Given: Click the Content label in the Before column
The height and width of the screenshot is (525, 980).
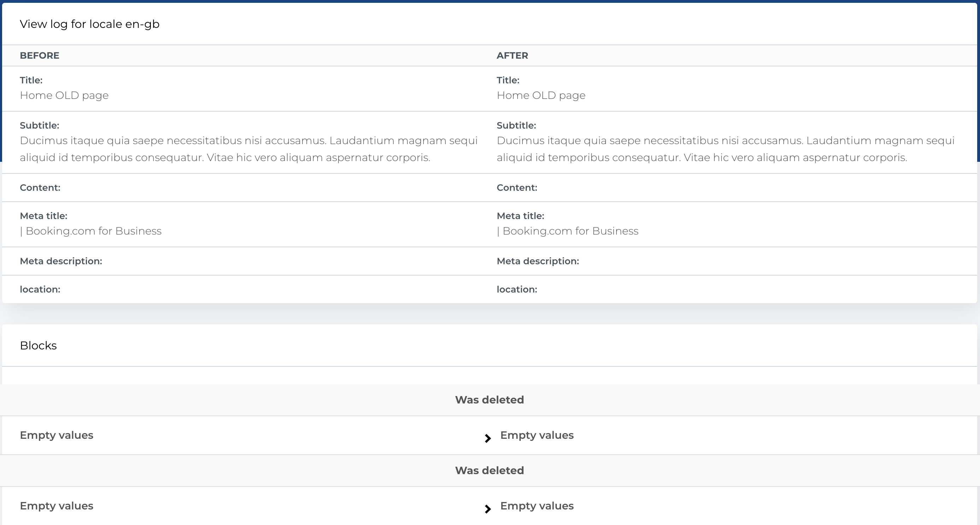Looking at the screenshot, I should (40, 187).
